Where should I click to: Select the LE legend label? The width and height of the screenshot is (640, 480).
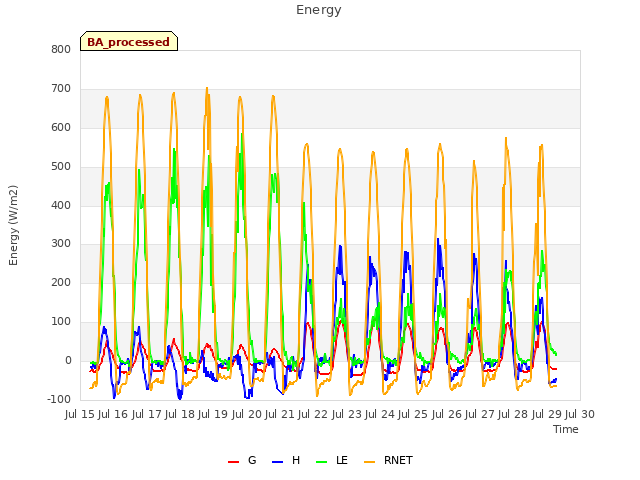click(342, 460)
